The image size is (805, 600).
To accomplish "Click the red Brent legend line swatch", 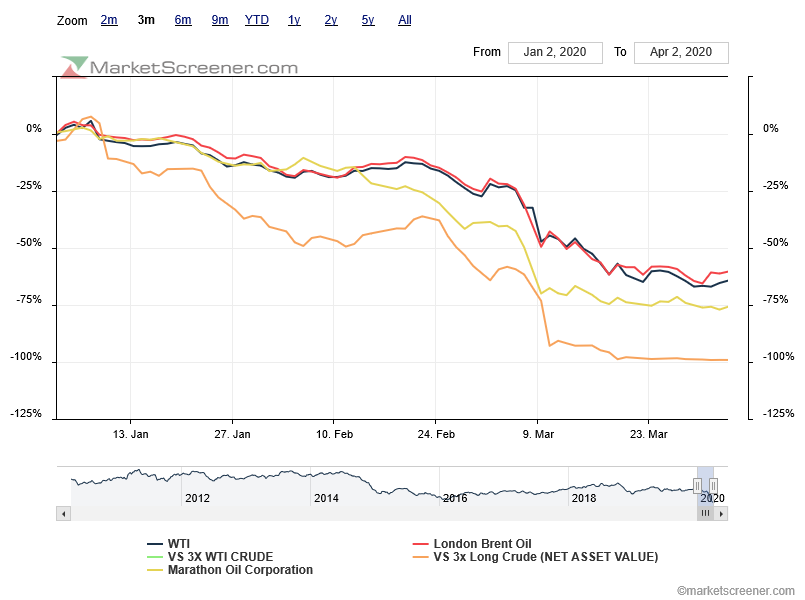I will (x=421, y=544).
